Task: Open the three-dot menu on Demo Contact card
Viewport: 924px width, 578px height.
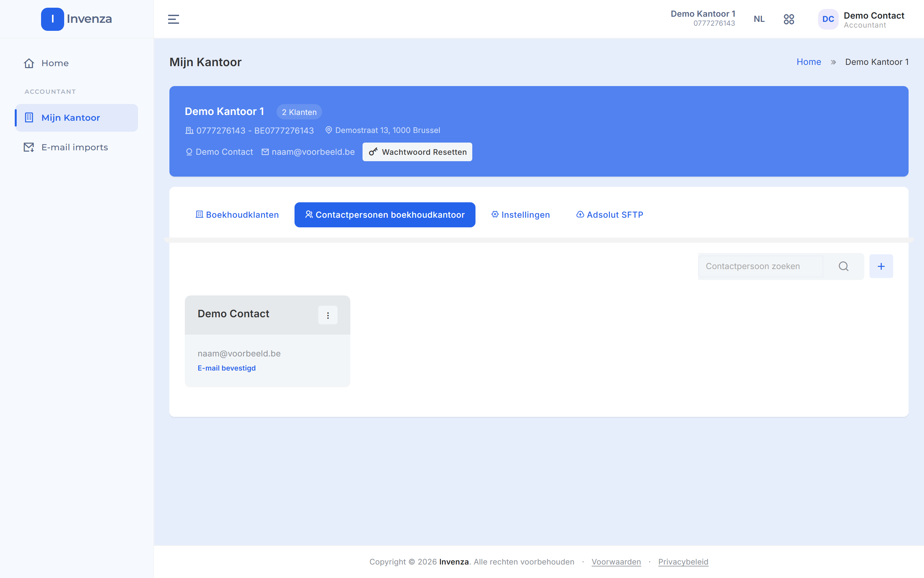Action: coord(328,315)
